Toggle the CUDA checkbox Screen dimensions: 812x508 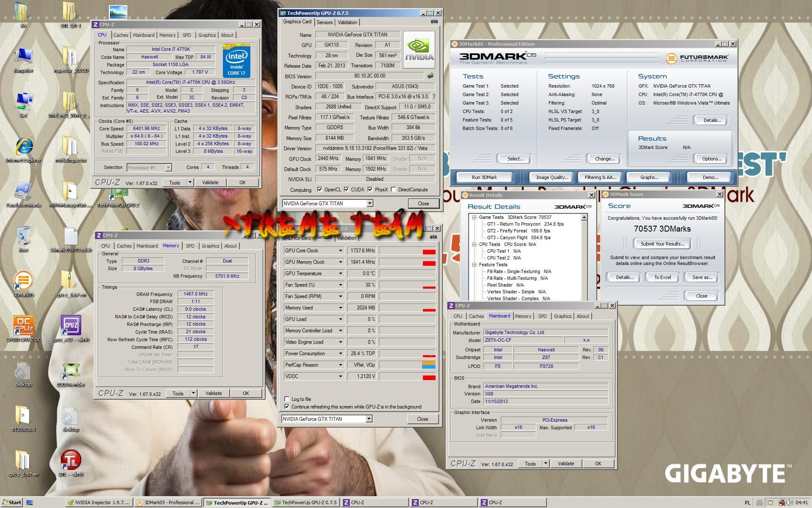tap(346, 190)
